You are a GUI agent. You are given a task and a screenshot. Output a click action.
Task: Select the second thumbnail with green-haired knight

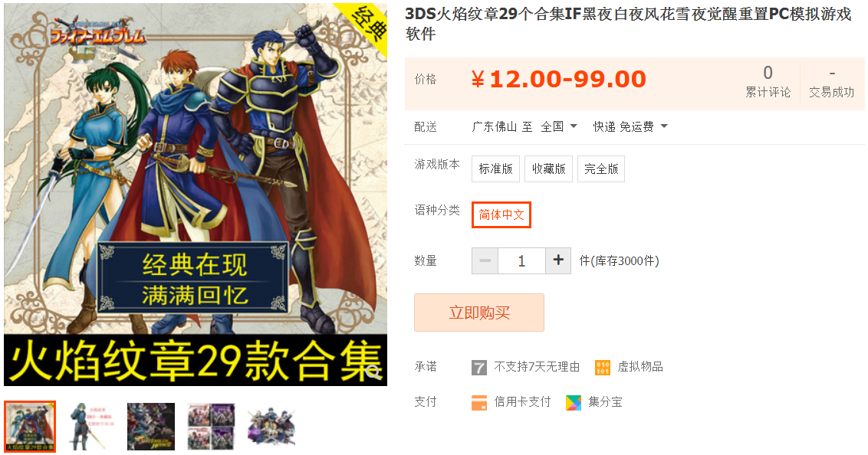point(90,426)
